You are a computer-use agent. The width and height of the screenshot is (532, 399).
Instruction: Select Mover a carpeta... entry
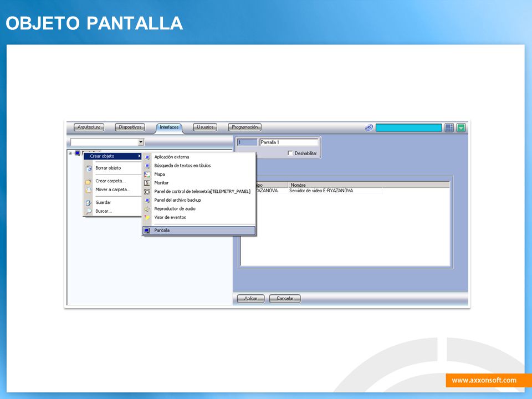(112, 190)
